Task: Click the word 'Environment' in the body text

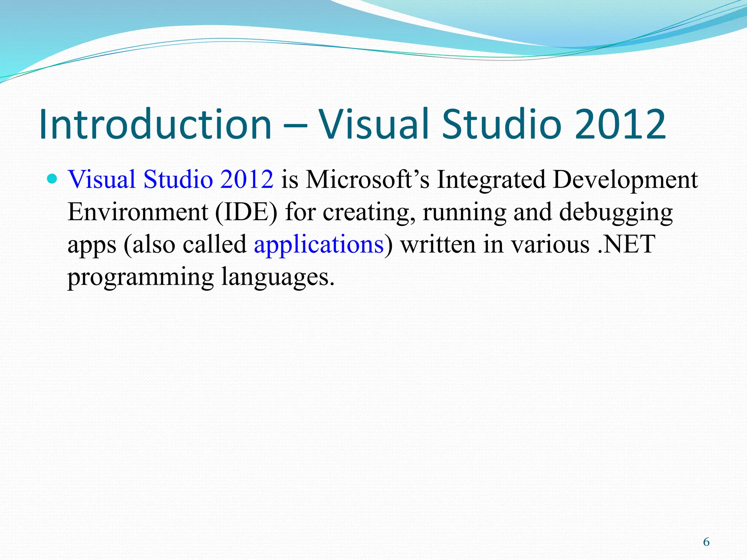Action: click(x=138, y=212)
